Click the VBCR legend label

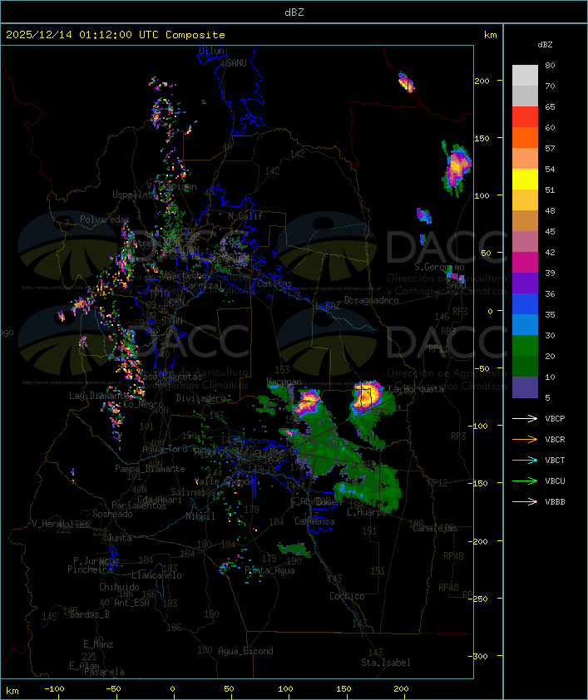555,440
